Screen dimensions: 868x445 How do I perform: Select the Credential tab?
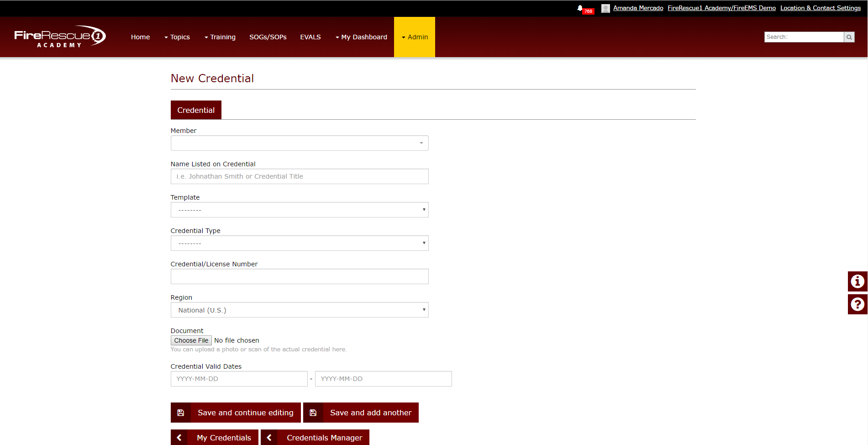coord(196,110)
